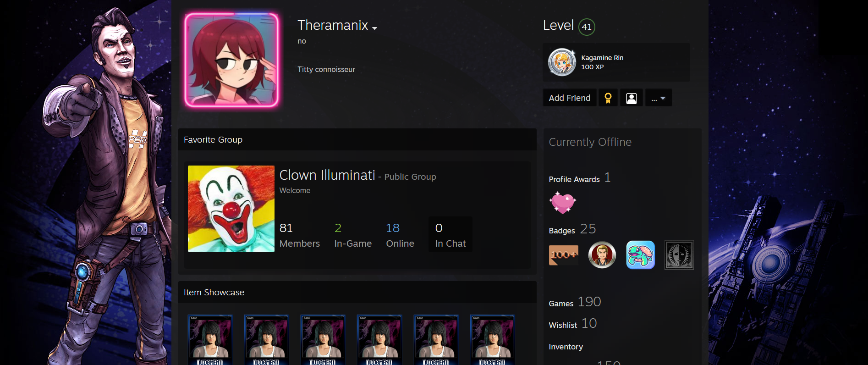
Task: Click the award profile ribbon icon
Action: pyautogui.click(x=608, y=98)
